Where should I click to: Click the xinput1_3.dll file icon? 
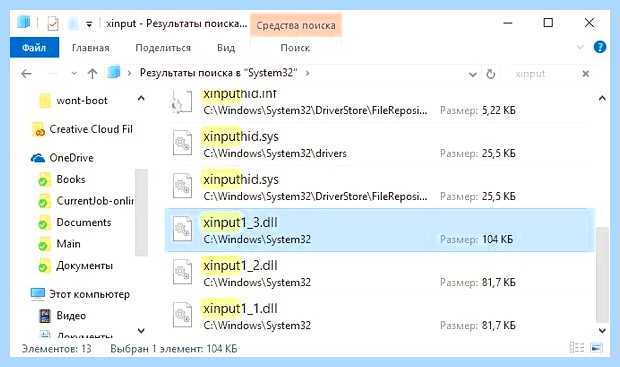[183, 229]
